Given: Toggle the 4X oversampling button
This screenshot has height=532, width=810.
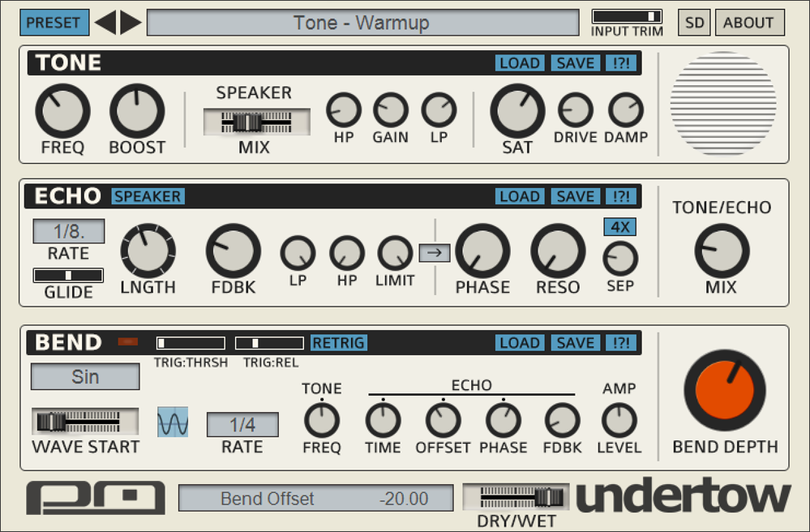Looking at the screenshot, I should click(620, 227).
